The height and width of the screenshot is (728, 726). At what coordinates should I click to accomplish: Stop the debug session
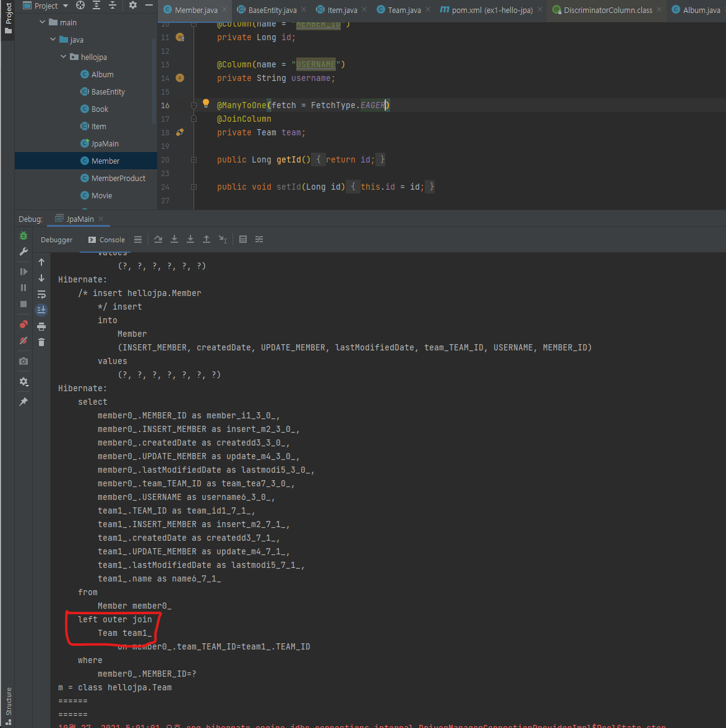[x=23, y=304]
